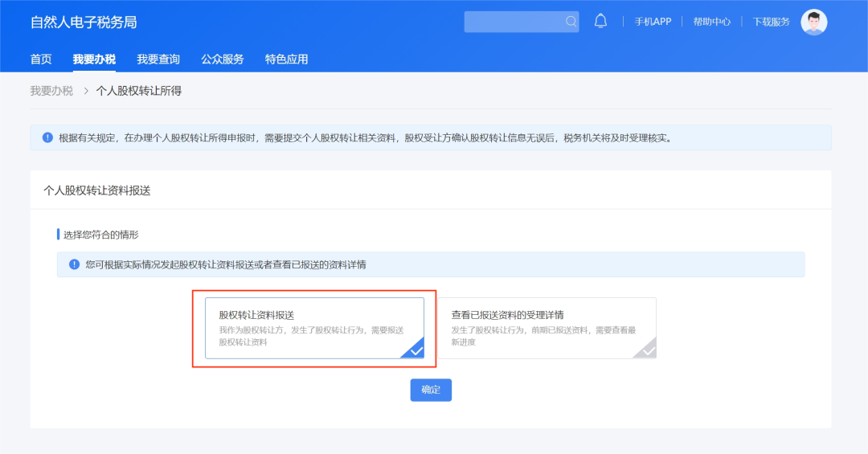
Task: Click the 自然人电子税务局 site logo title
Action: (84, 22)
